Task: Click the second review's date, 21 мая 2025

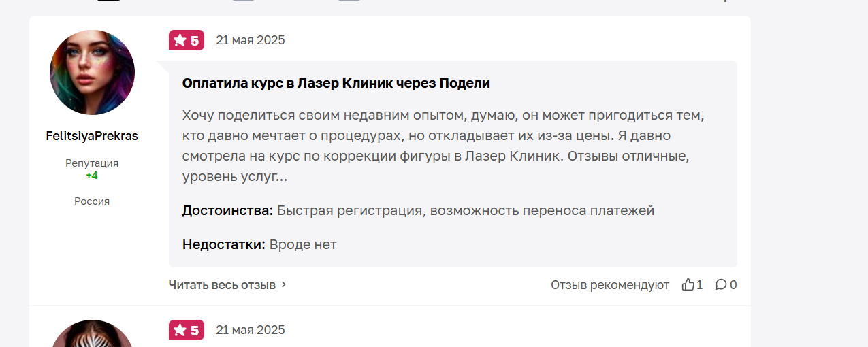Action: click(x=251, y=330)
